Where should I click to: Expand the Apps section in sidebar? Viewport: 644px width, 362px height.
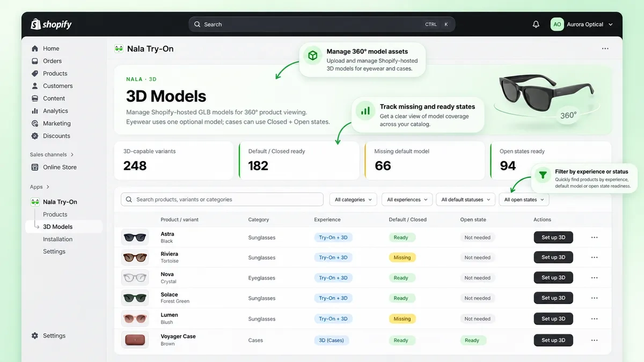tap(40, 187)
